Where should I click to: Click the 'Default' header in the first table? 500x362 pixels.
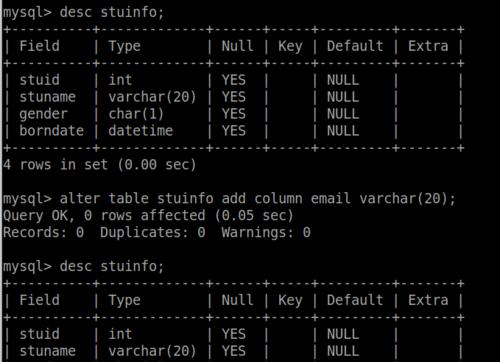[355, 46]
